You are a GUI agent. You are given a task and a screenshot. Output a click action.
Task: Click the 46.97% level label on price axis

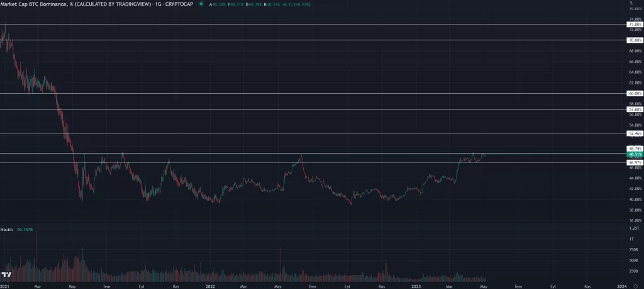(634, 162)
